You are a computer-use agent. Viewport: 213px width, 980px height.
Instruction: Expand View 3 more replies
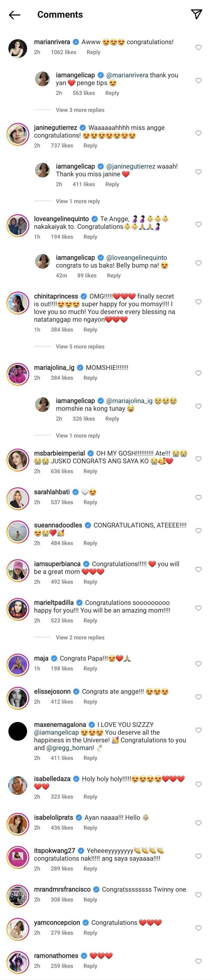click(x=80, y=110)
